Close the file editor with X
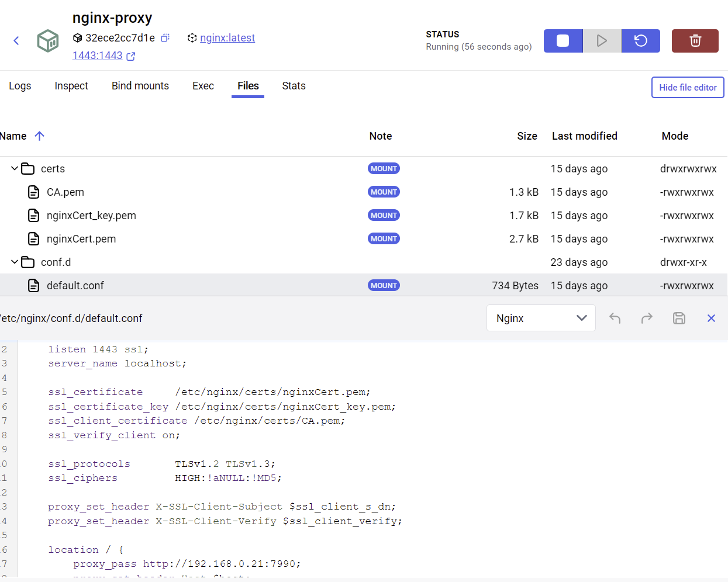The height and width of the screenshot is (582, 728). [711, 318]
